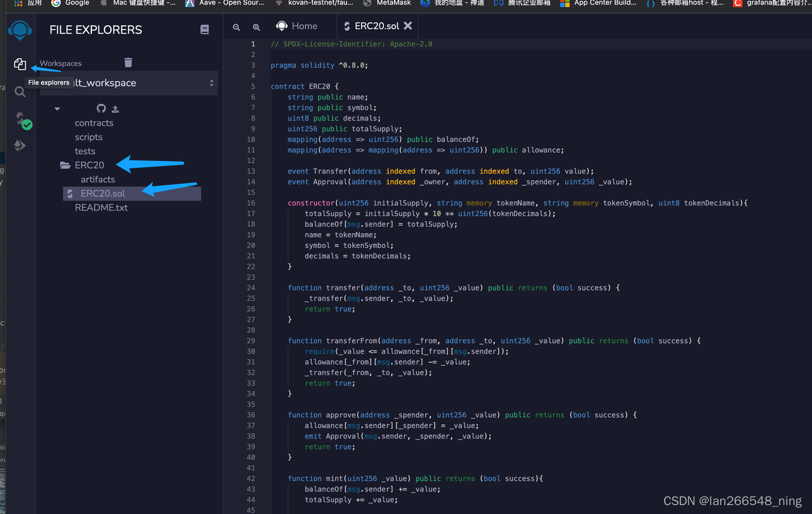Screen dimensions: 812x514
Task: Click 'emit Approval(msg.sender' line
Action: (x=398, y=436)
